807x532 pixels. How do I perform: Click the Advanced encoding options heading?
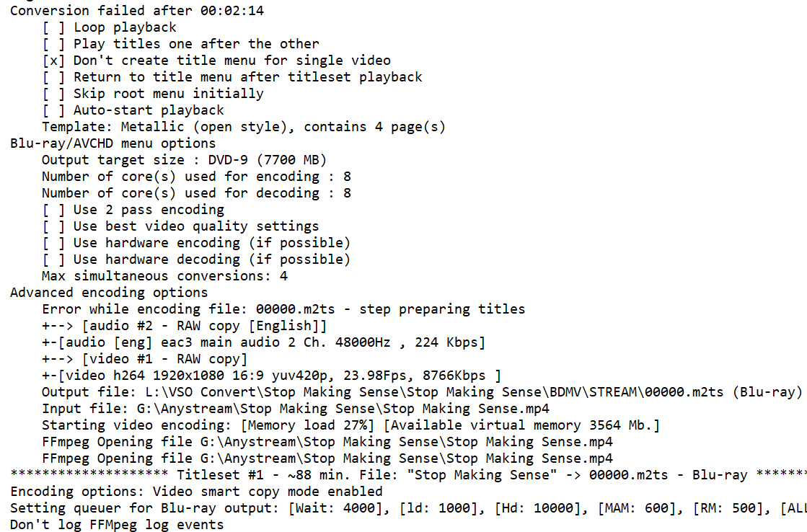(109, 292)
